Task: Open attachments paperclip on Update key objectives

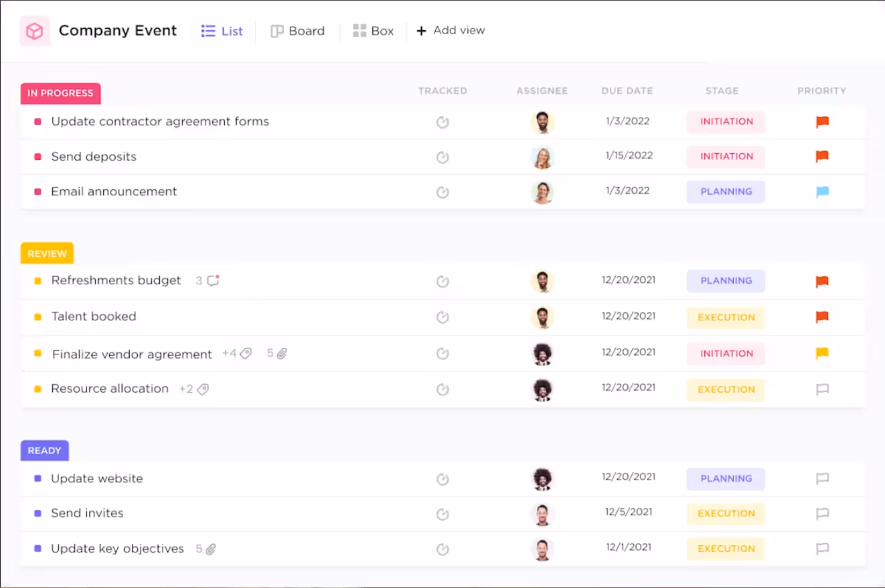Action: 211,549
